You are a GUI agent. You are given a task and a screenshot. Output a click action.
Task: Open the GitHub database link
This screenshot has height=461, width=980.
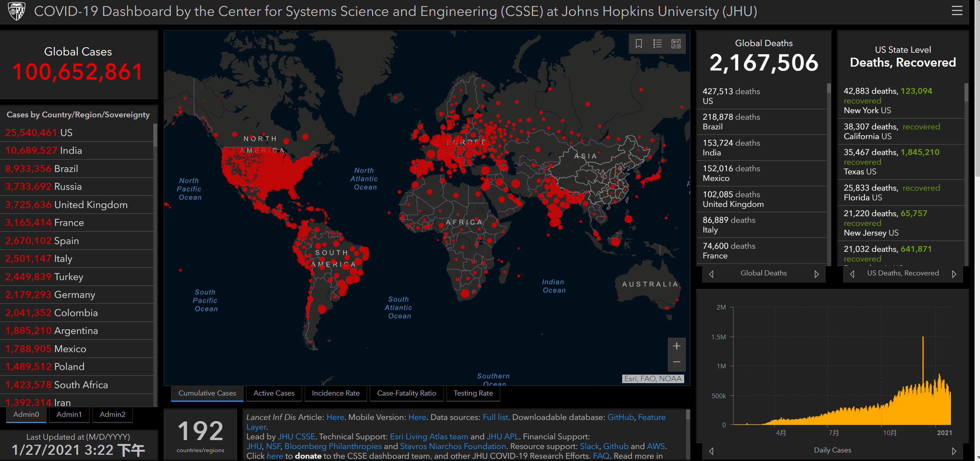point(620,417)
